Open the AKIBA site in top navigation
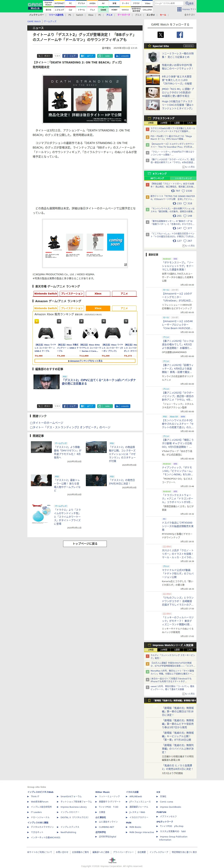Screen dimensions: 224x868 [92, 3]
